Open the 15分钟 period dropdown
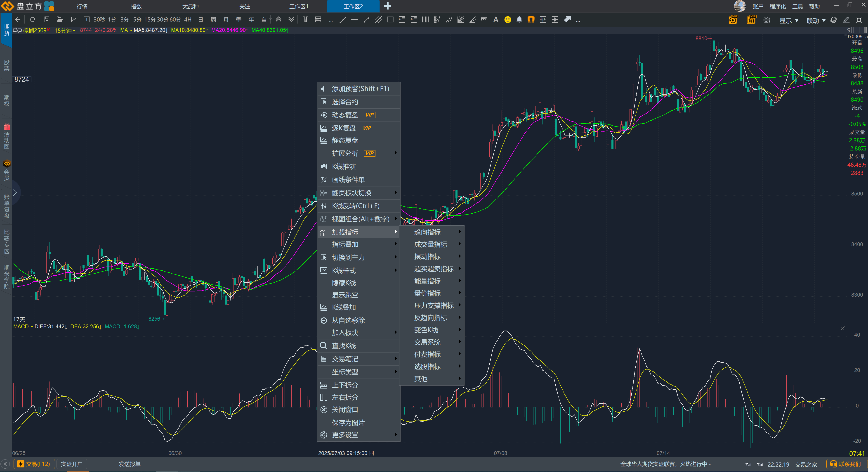The width and height of the screenshot is (868, 472). coord(65,30)
